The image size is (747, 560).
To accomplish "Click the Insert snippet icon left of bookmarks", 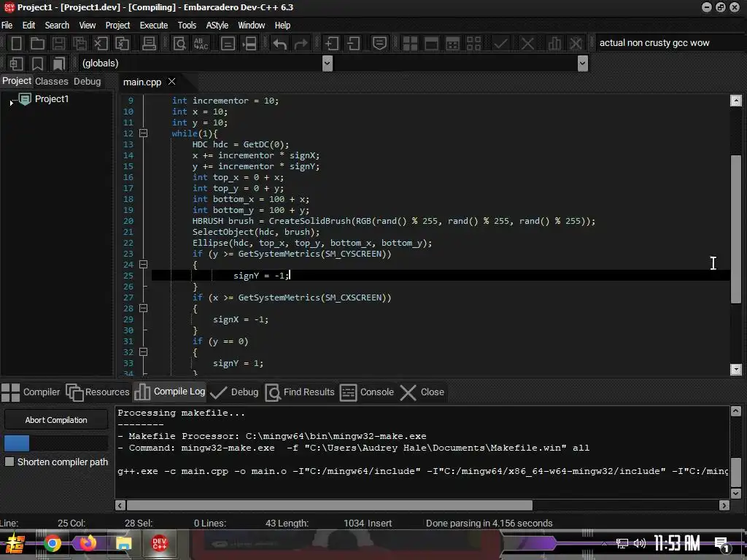I will point(16,63).
